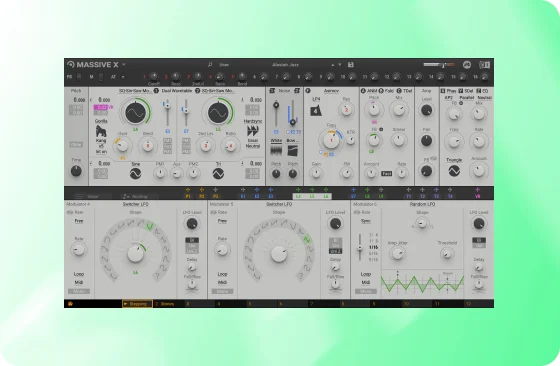Open Switcher LFO type menu in Modulator A
Screen dimensions: 560x366
tap(135, 204)
